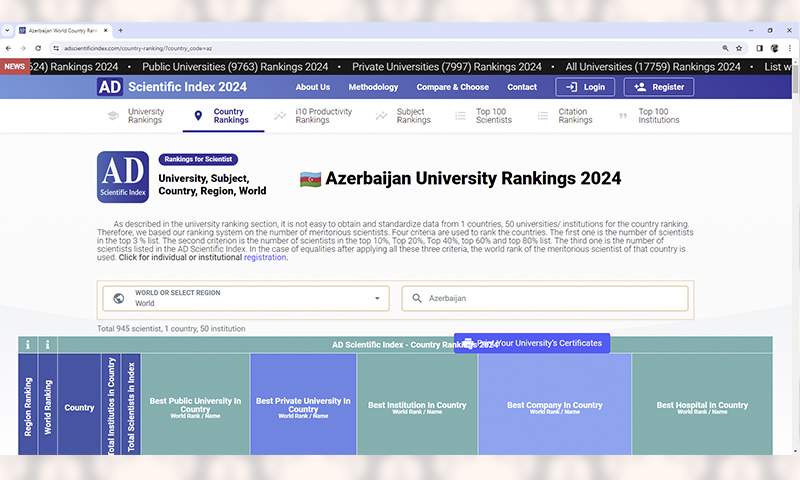
Task: Open the World or Select Region dropdown
Action: click(x=246, y=298)
